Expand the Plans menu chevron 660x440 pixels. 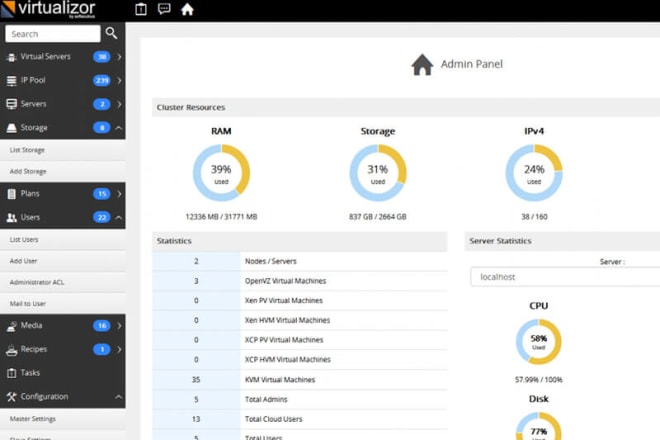click(x=119, y=194)
